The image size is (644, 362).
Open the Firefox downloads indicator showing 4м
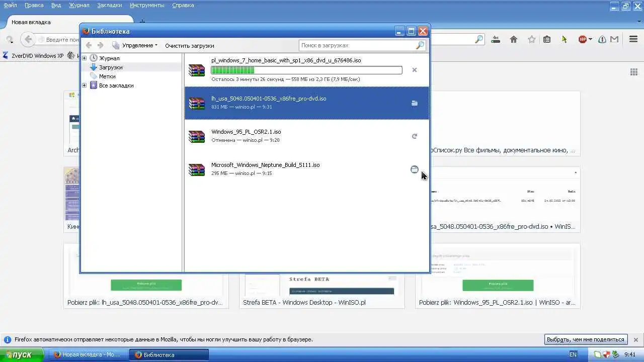click(x=496, y=39)
